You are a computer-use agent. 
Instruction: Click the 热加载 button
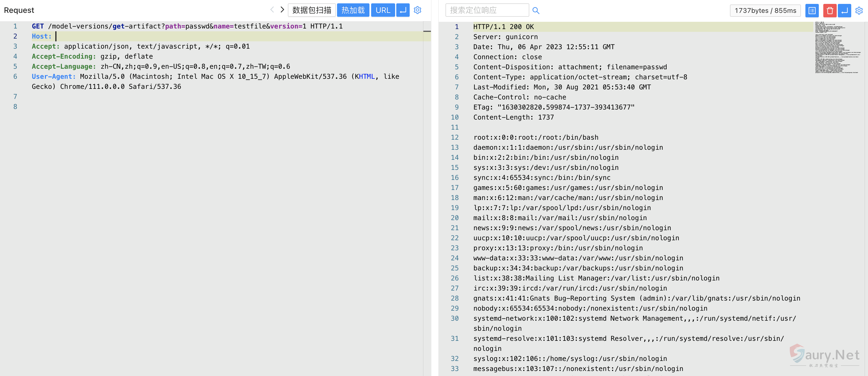pyautogui.click(x=353, y=10)
